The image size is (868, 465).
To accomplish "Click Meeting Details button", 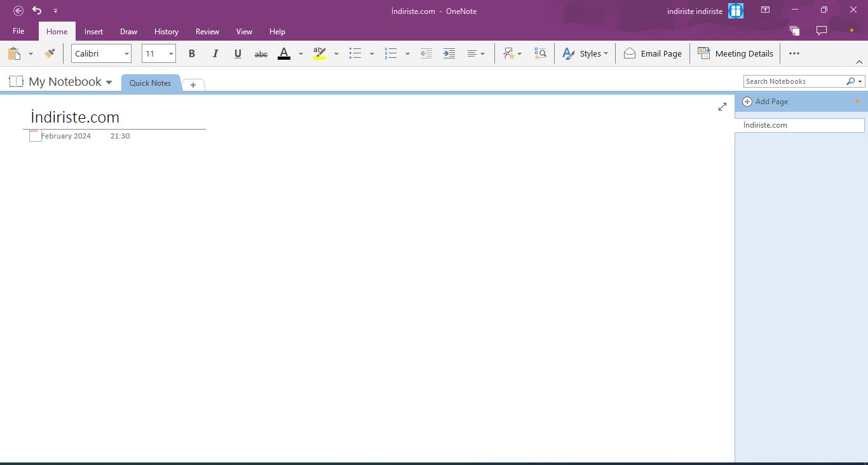I will pyautogui.click(x=735, y=54).
